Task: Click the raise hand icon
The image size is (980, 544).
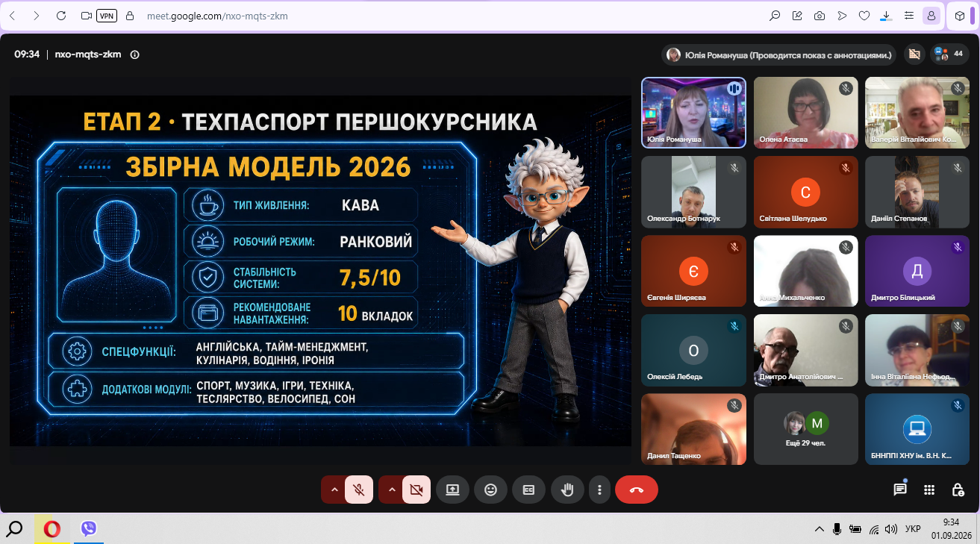Action: [x=567, y=490]
